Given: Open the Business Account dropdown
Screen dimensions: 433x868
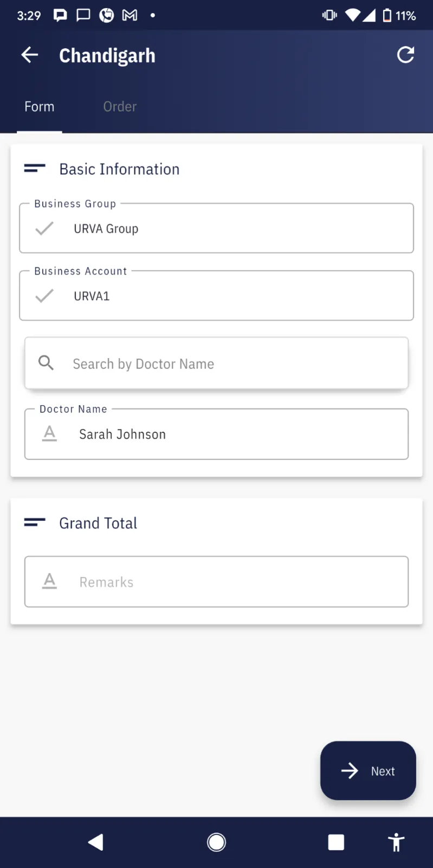Looking at the screenshot, I should point(217,296).
